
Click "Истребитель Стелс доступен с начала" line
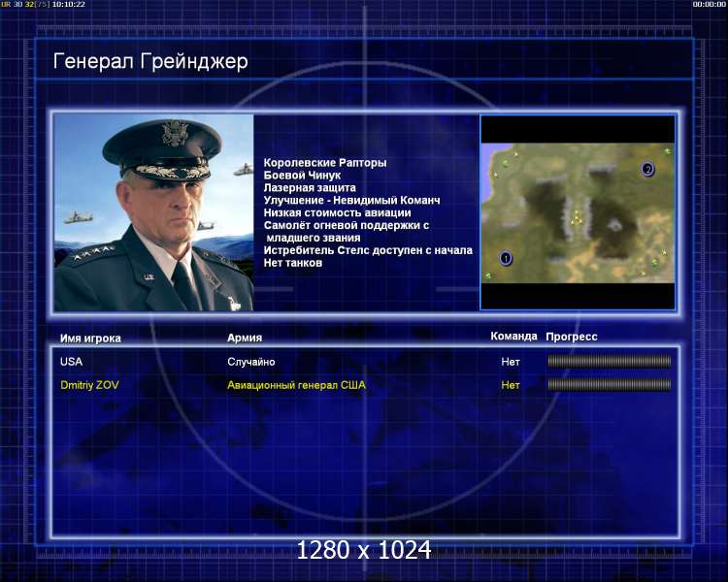[x=368, y=250]
